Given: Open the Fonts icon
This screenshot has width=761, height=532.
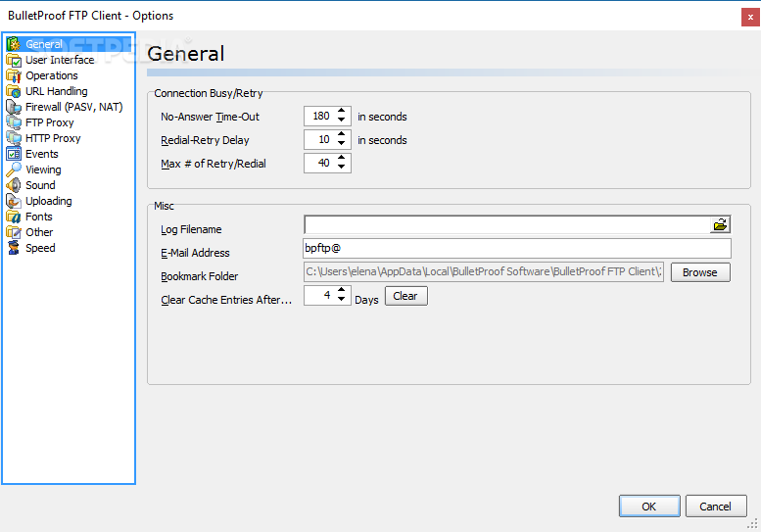Looking at the screenshot, I should [14, 217].
